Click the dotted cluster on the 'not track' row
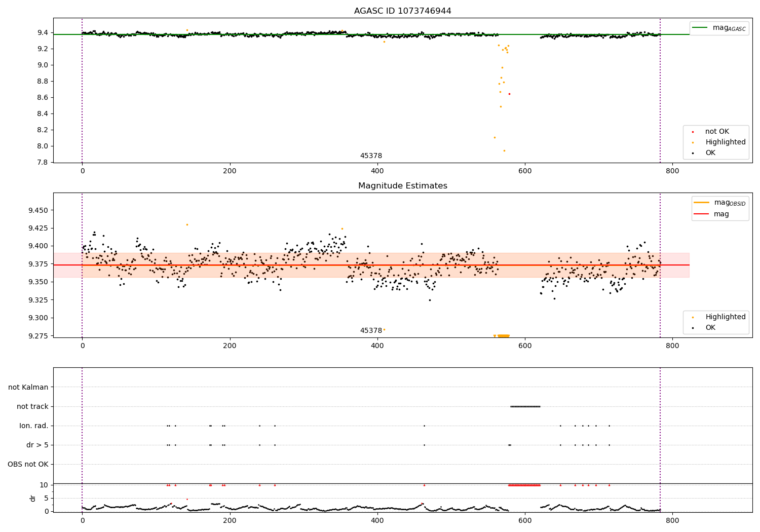The width and height of the screenshot is (760, 532). click(x=525, y=406)
